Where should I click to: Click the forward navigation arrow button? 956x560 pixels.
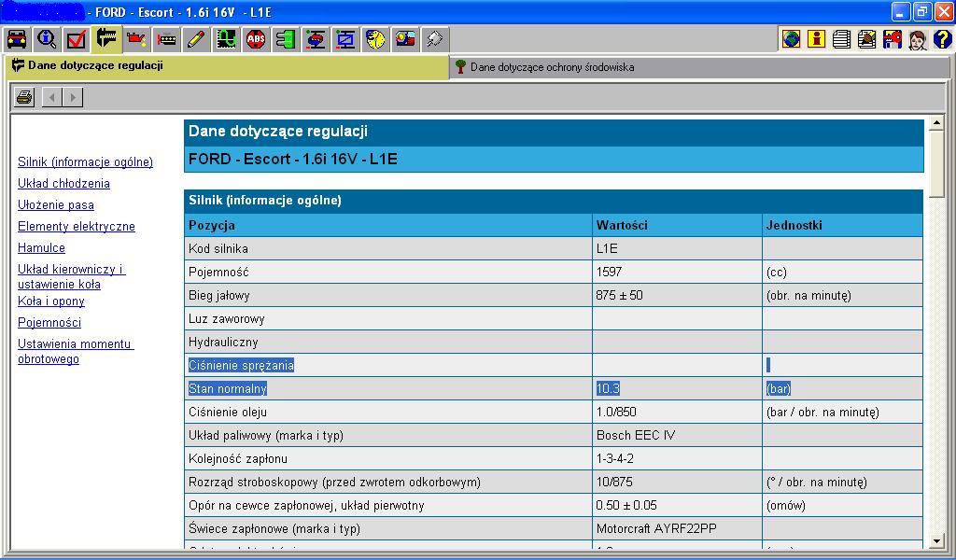[73, 97]
